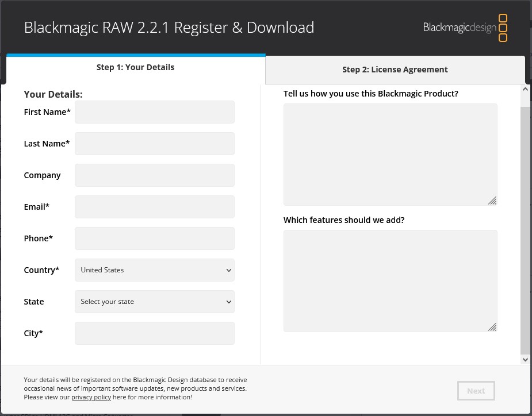The width and height of the screenshot is (532, 416).
Task: Click the product usage text area
Action: [390, 154]
